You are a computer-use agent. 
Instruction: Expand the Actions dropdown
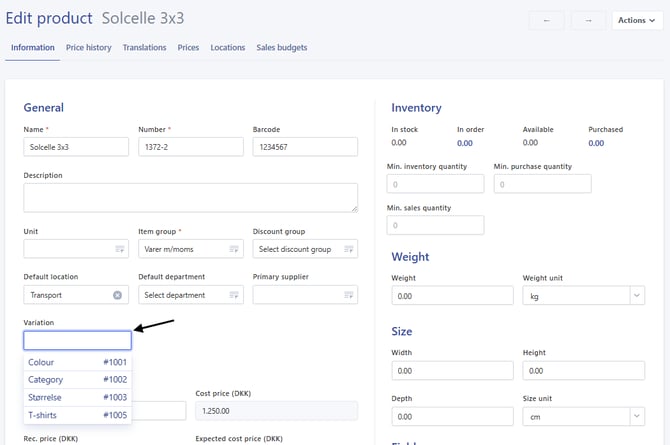point(637,20)
